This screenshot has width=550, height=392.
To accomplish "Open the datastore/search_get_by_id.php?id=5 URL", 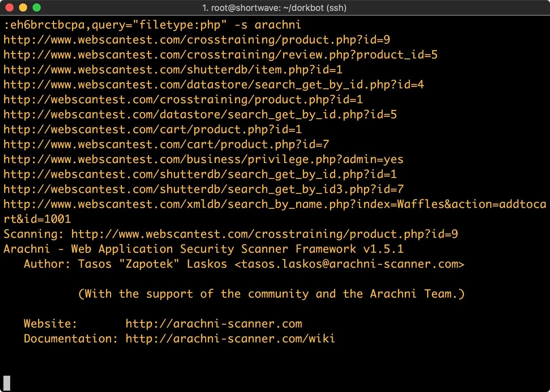I will pos(200,114).
